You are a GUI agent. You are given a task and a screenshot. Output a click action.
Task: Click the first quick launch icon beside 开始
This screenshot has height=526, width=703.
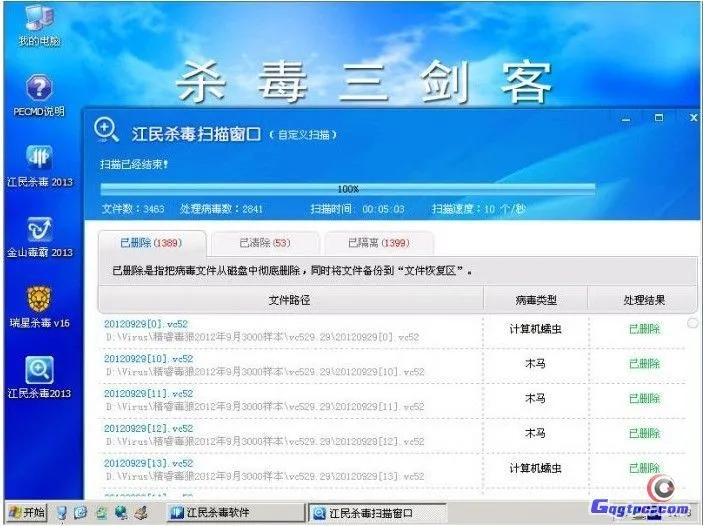click(62, 513)
